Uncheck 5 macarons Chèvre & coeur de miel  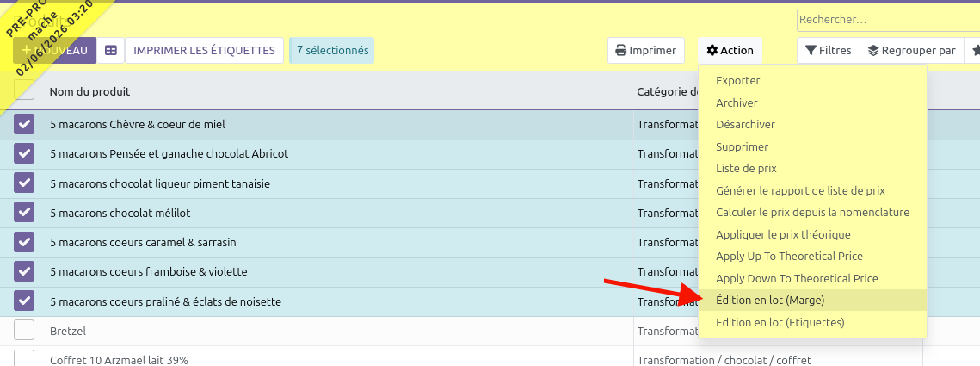click(24, 125)
